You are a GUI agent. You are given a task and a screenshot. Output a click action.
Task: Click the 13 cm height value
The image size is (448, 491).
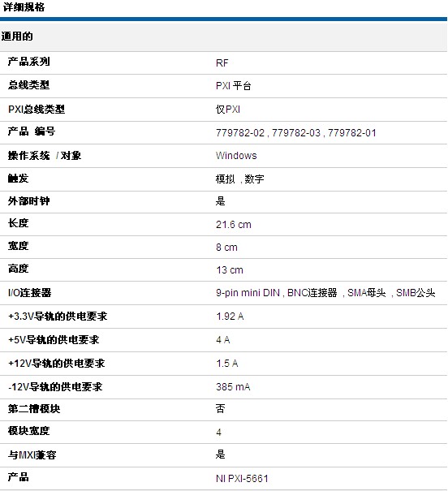230,270
